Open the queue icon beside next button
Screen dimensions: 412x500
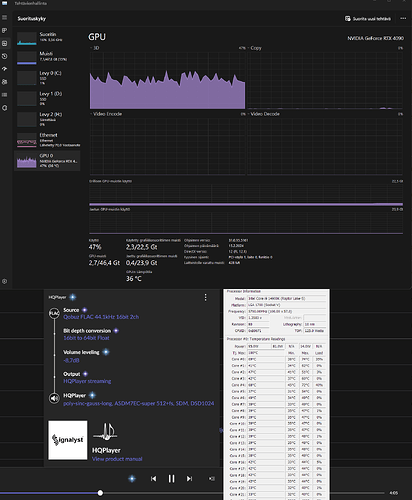coord(212,479)
